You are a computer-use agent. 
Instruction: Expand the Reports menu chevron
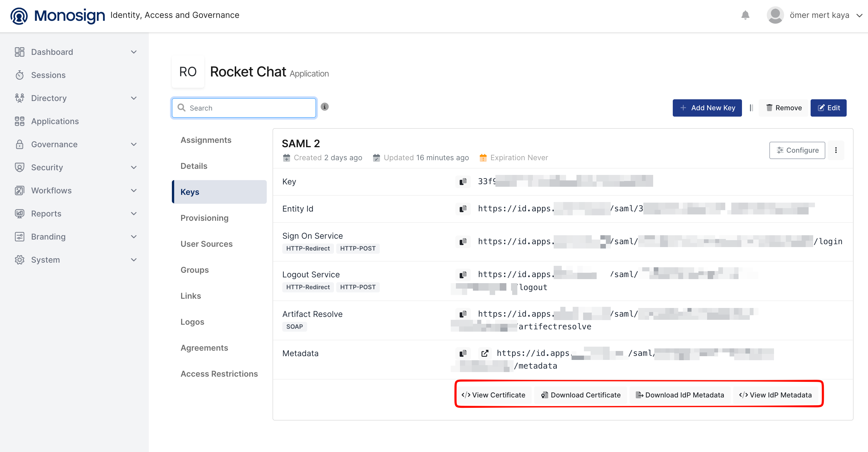[134, 214]
